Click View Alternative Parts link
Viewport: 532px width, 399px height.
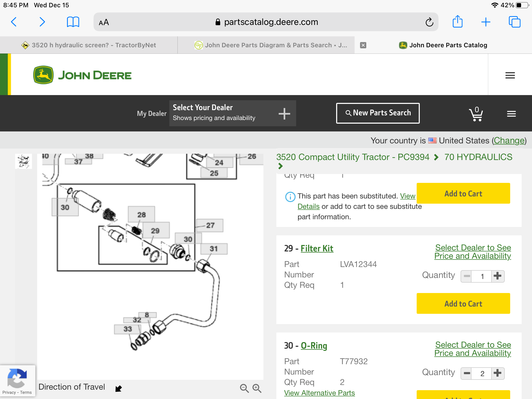pos(319,393)
